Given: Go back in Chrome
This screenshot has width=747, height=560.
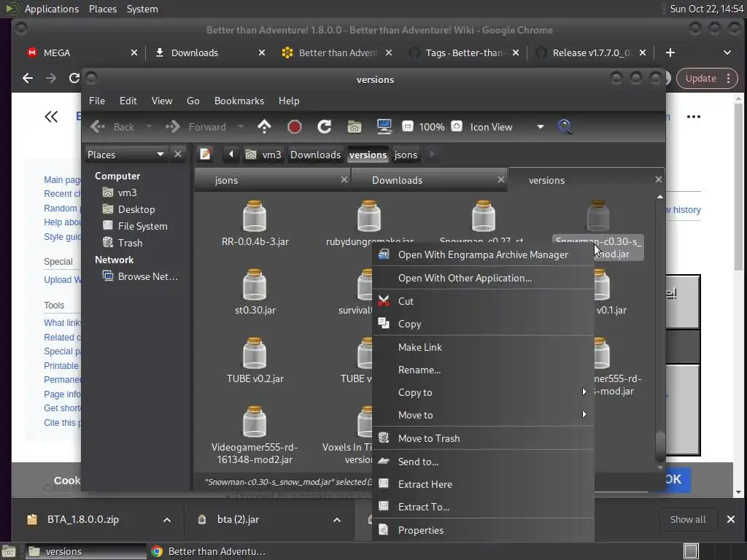Looking at the screenshot, I should coord(28,78).
